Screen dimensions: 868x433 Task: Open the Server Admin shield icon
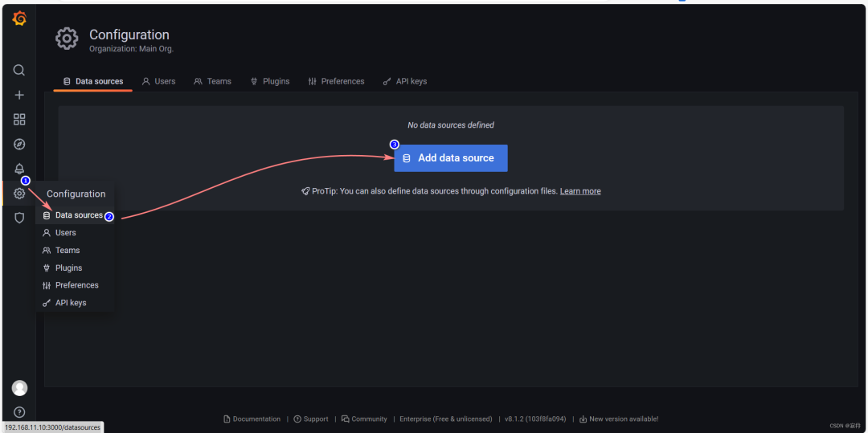click(x=19, y=218)
